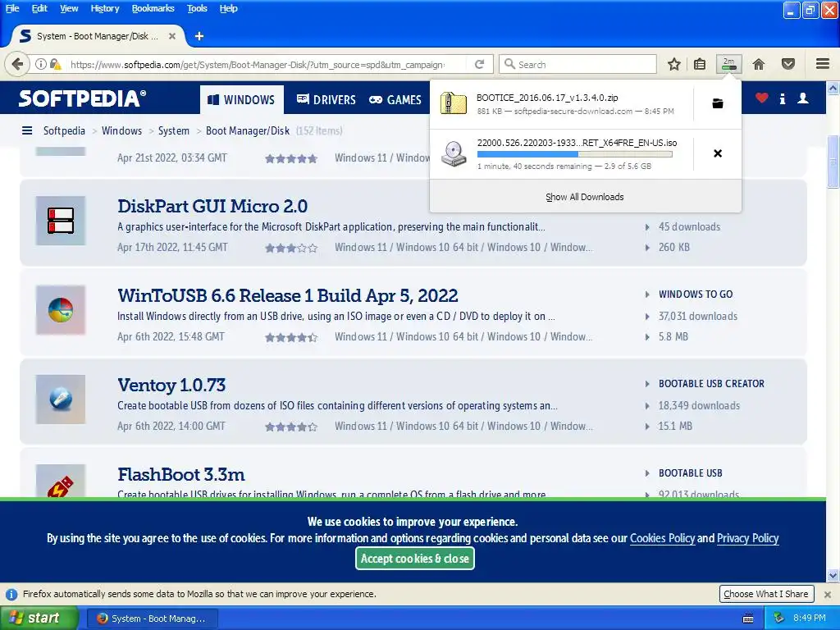Viewport: 840px width, 630px height.
Task: Click the taskbar keyboard icon
Action: [x=748, y=619]
